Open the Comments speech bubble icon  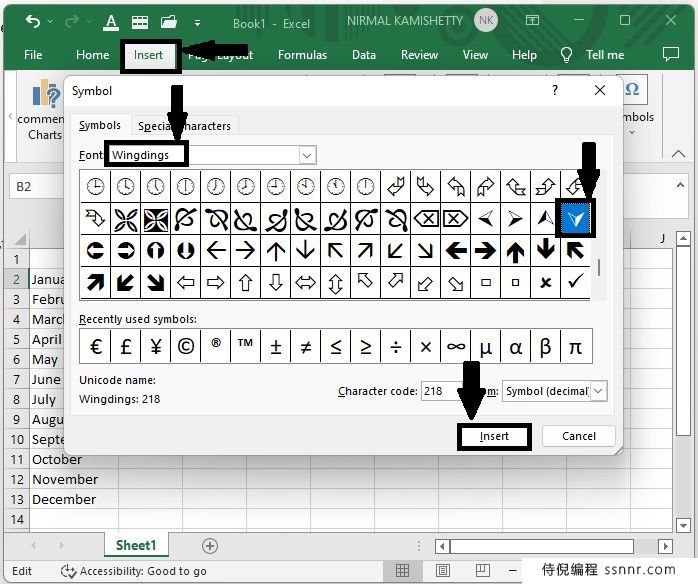(x=670, y=54)
